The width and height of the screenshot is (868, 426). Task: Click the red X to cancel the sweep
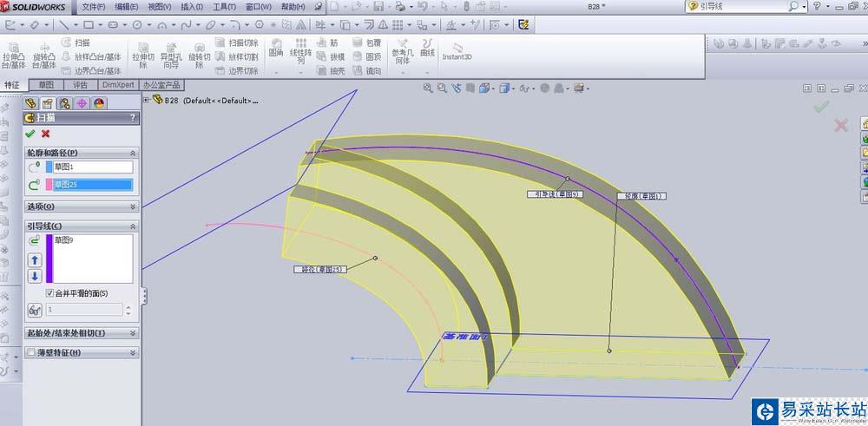pos(45,134)
